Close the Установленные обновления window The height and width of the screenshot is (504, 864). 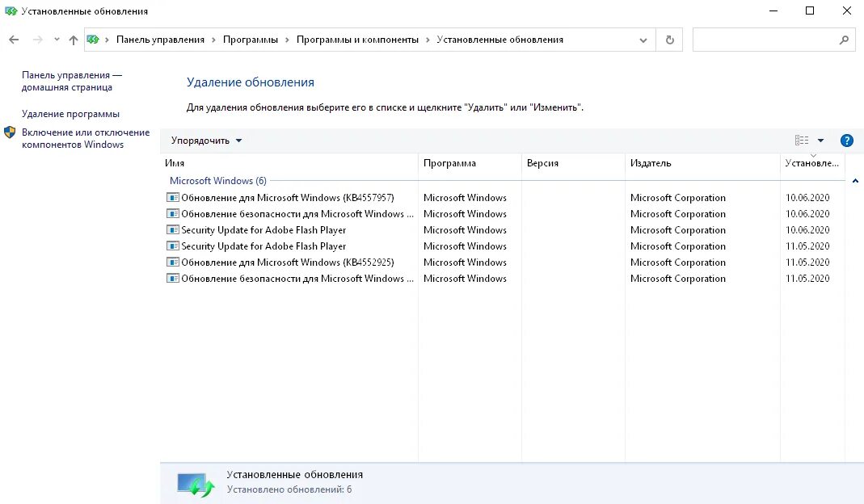[847, 11]
